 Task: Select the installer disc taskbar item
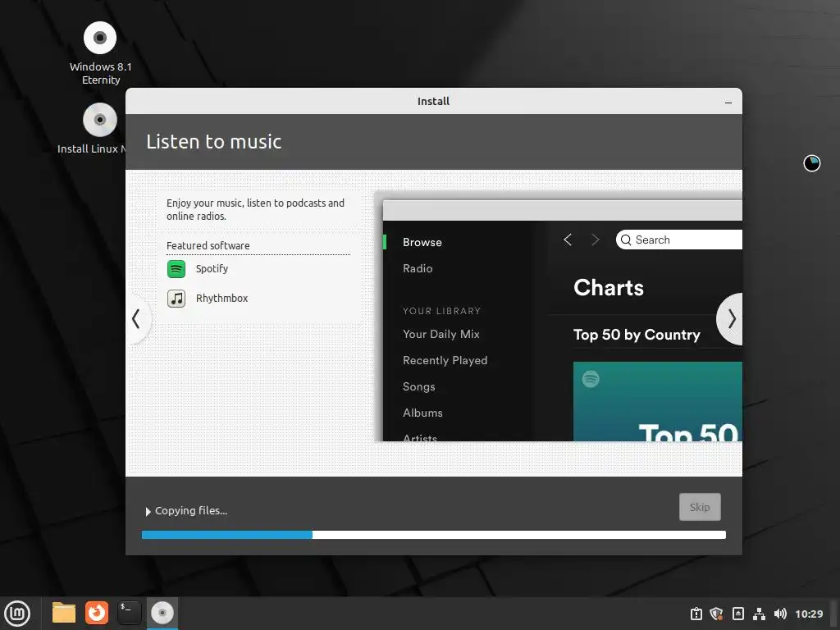click(x=162, y=613)
